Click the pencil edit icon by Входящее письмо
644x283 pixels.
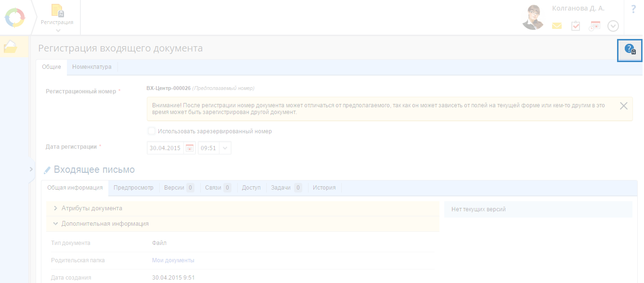tap(47, 170)
